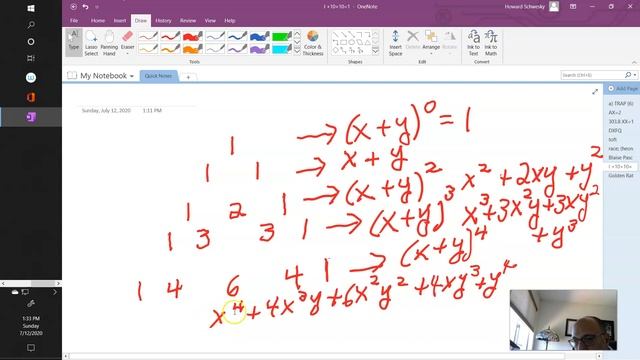640x360 pixels.
Task: Activate the Lasso Select tool
Action: 91,42
